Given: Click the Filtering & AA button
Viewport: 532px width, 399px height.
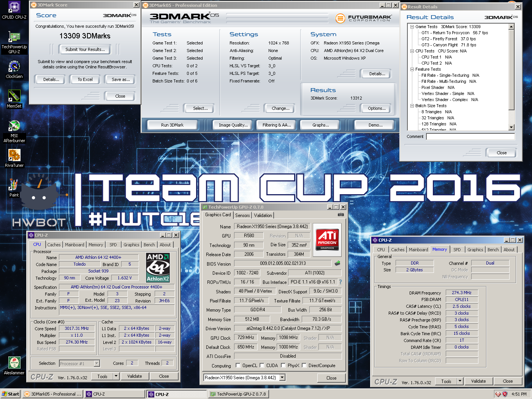Looking at the screenshot, I should 277,125.
